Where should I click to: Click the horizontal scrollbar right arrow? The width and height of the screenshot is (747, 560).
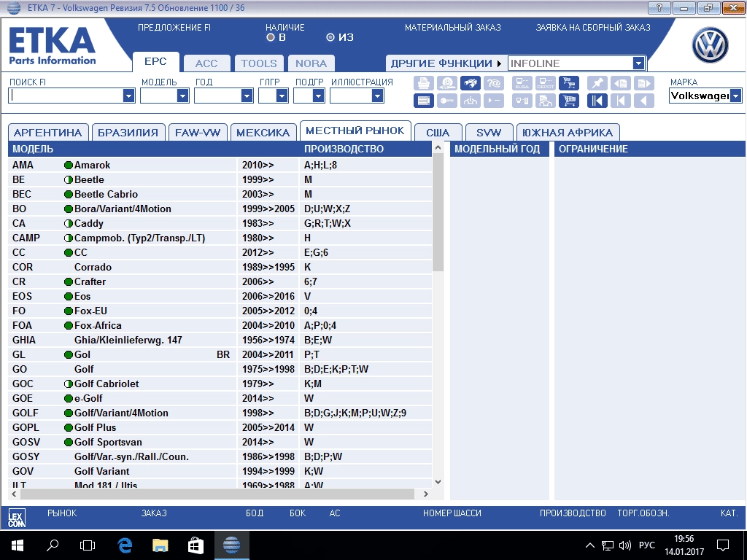(x=425, y=494)
